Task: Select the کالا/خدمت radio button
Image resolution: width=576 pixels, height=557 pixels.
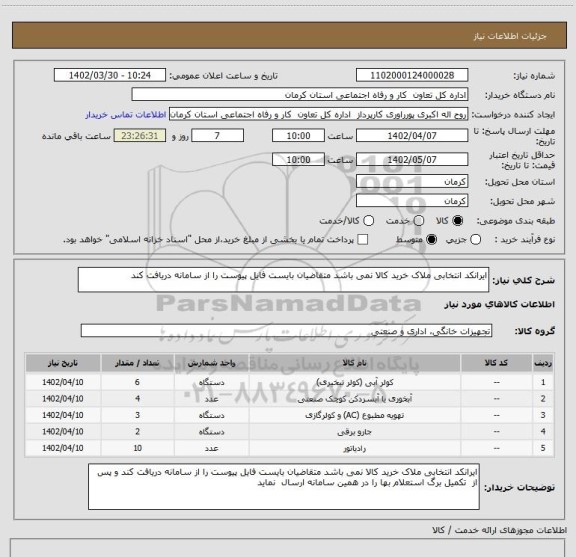Action: point(368,221)
